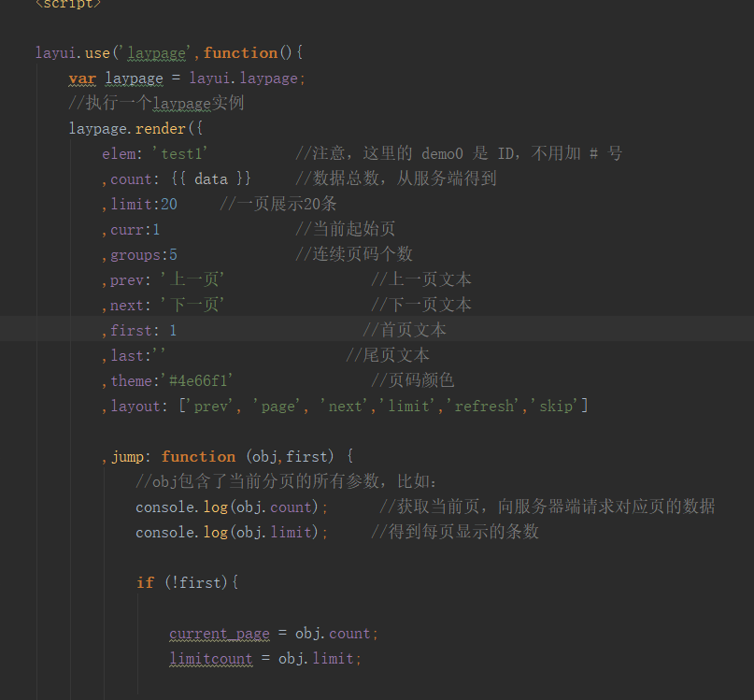Viewport: 754px width, 700px height.
Task: Click the comment 首页文本
Action: (x=405, y=330)
